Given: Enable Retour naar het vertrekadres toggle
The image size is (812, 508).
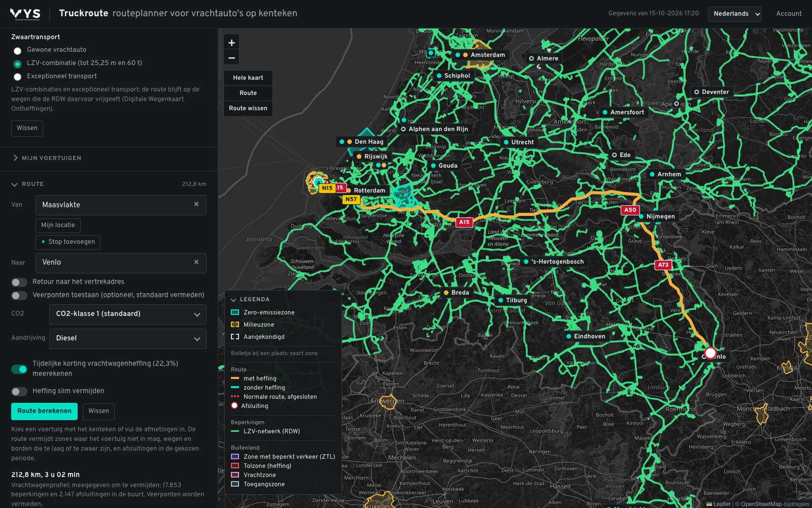Looking at the screenshot, I should tap(19, 282).
